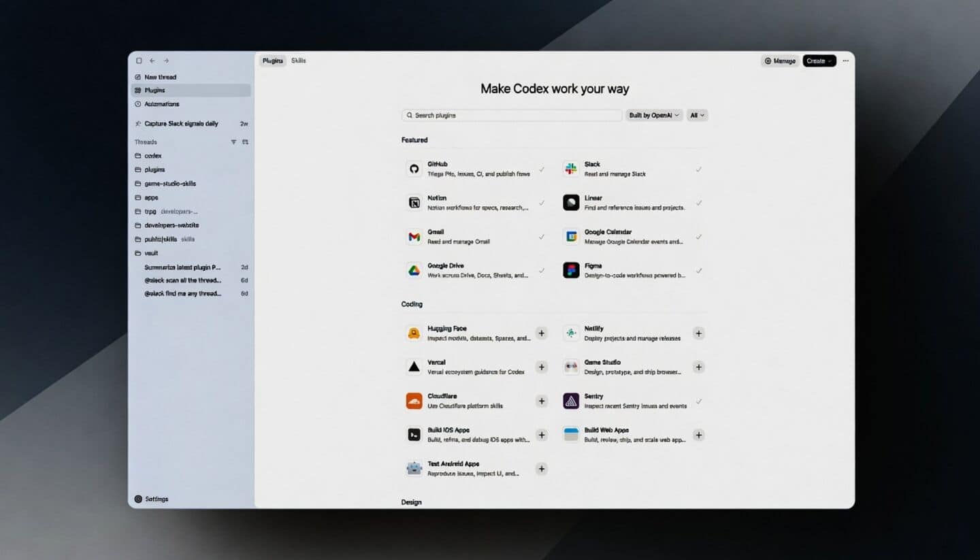Focus the Search plugins field

(512, 116)
